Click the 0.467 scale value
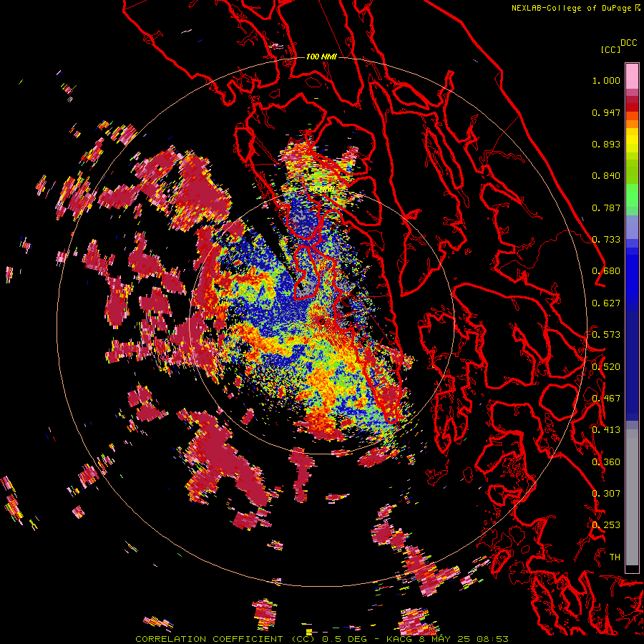Image resolution: width=644 pixels, height=644 pixels. [606, 399]
